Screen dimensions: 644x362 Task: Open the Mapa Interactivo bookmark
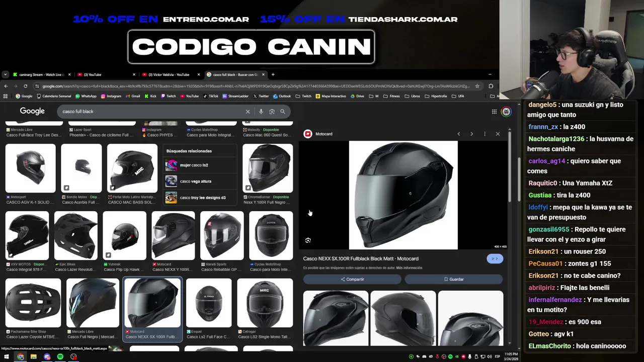[331, 96]
